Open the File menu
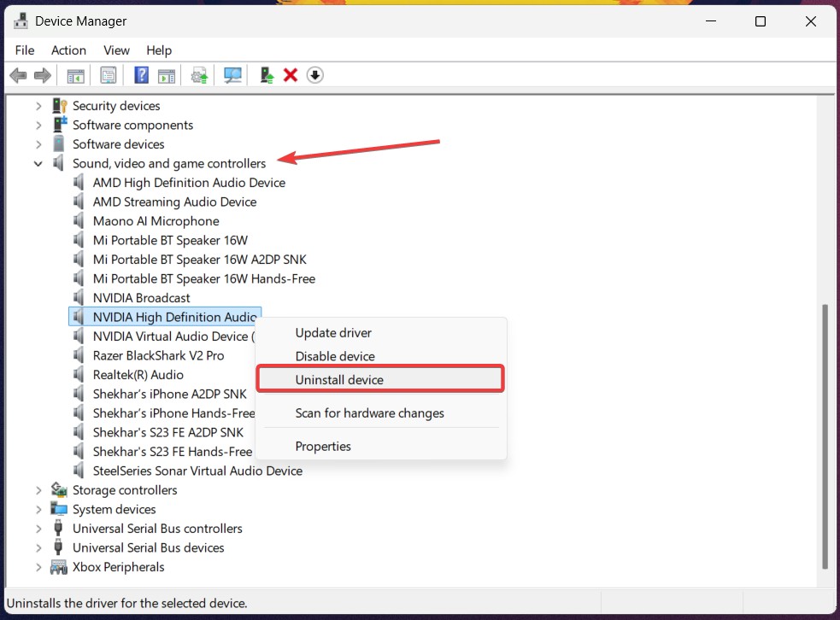Viewport: 840px width, 620px height. click(25, 50)
